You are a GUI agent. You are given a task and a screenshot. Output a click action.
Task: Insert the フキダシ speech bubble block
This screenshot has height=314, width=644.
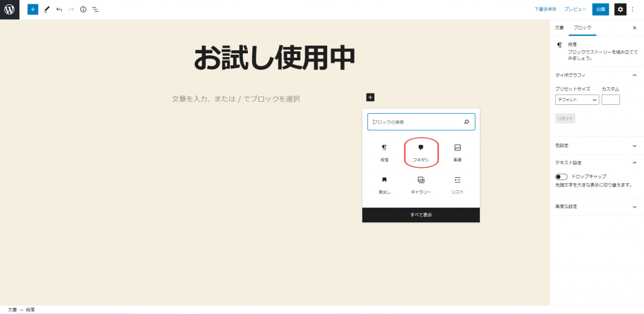pyautogui.click(x=421, y=153)
